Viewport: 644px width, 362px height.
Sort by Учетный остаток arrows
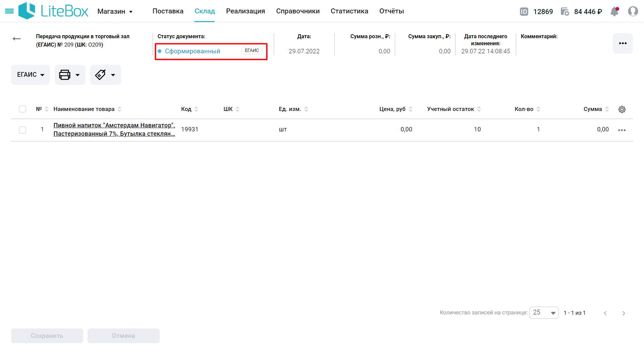pyautogui.click(x=479, y=109)
